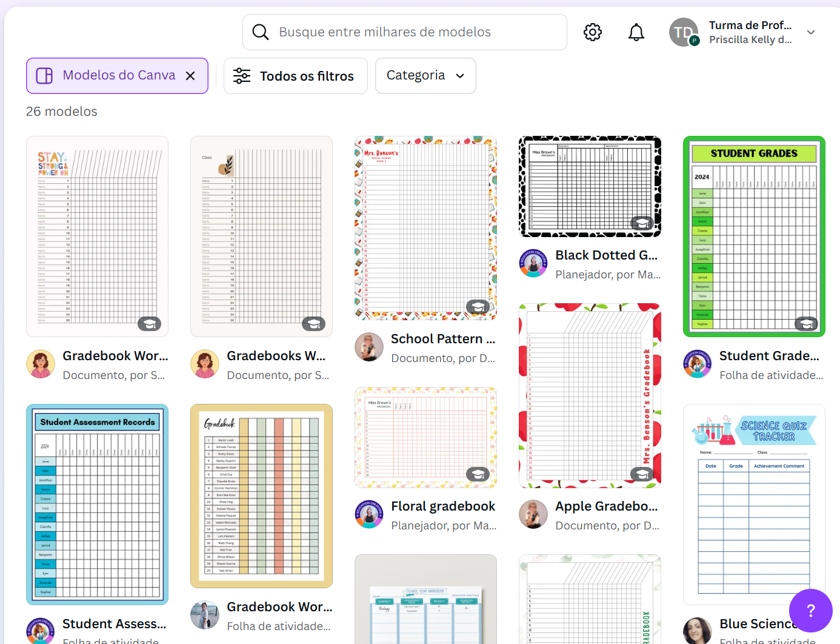
Task: Click the '26 modelos' count text
Action: (x=61, y=112)
